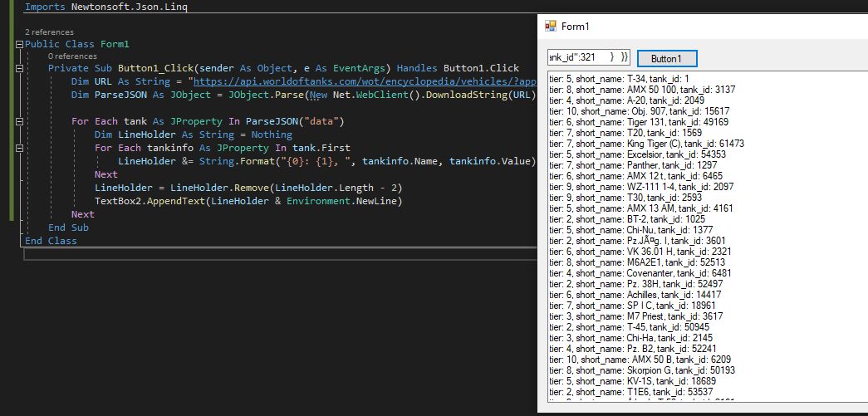Click the Form1 title bar text

click(575, 26)
